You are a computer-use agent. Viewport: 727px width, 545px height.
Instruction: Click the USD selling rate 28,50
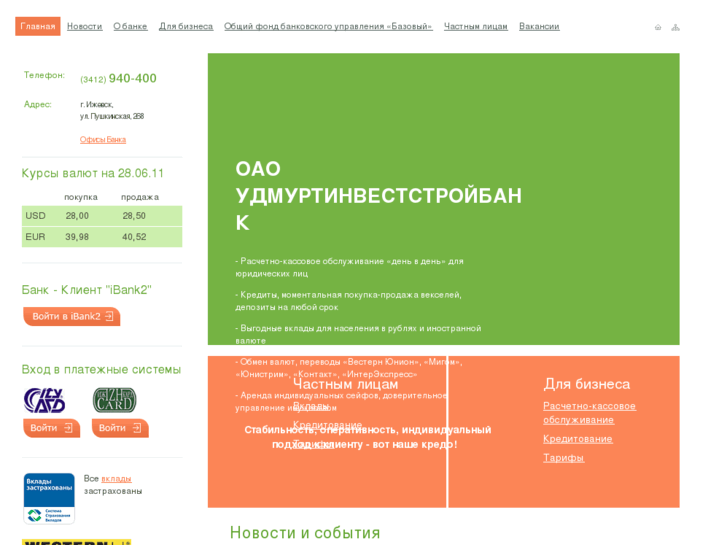tap(134, 216)
